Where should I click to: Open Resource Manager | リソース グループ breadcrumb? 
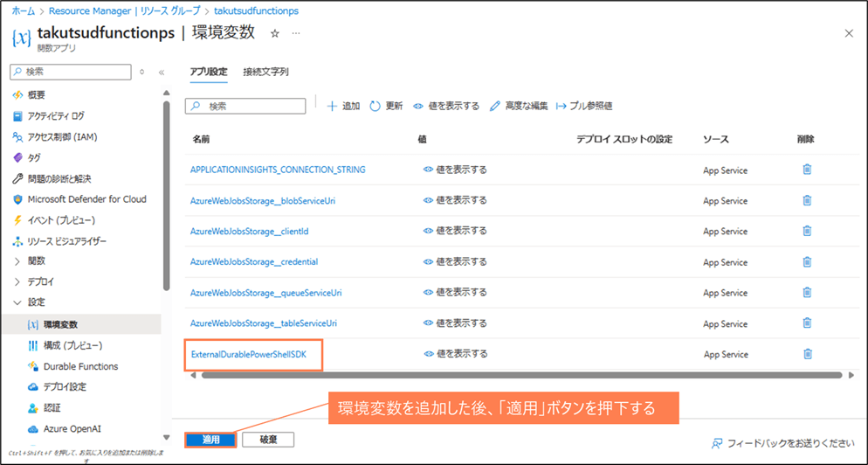[x=125, y=11]
